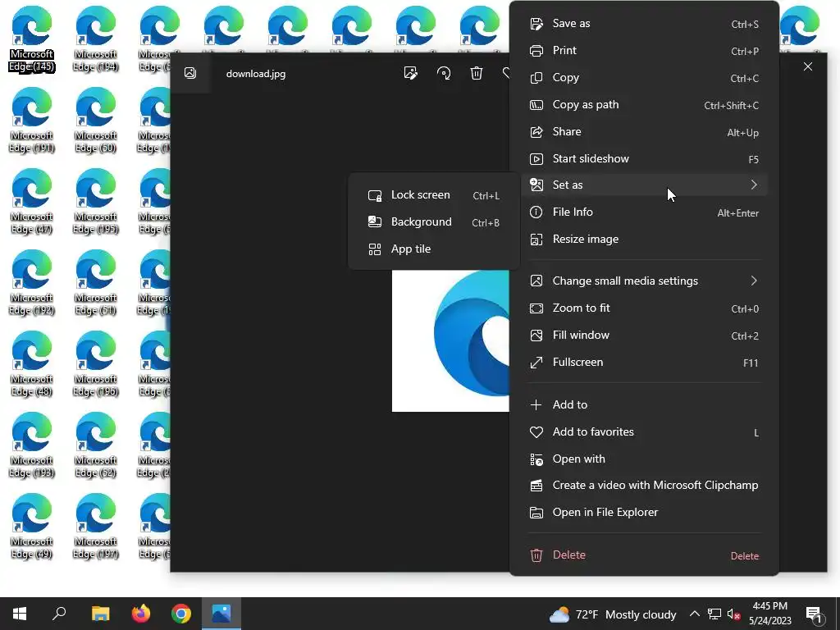Open the Windows Start menu
The image size is (840, 630).
(20, 614)
